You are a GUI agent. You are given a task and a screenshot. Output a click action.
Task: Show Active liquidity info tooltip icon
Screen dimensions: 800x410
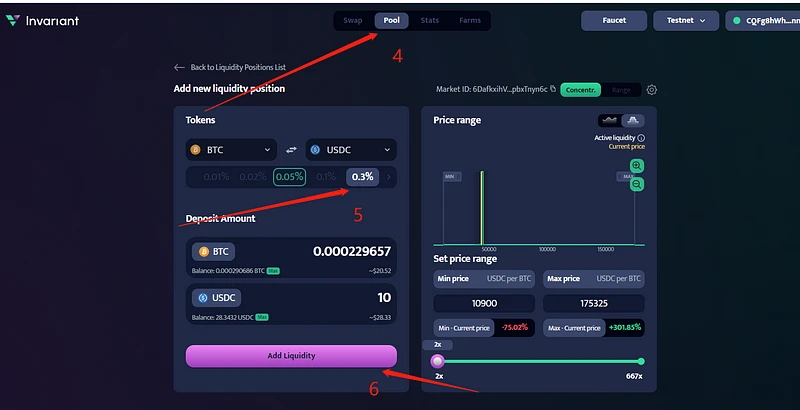(641, 138)
